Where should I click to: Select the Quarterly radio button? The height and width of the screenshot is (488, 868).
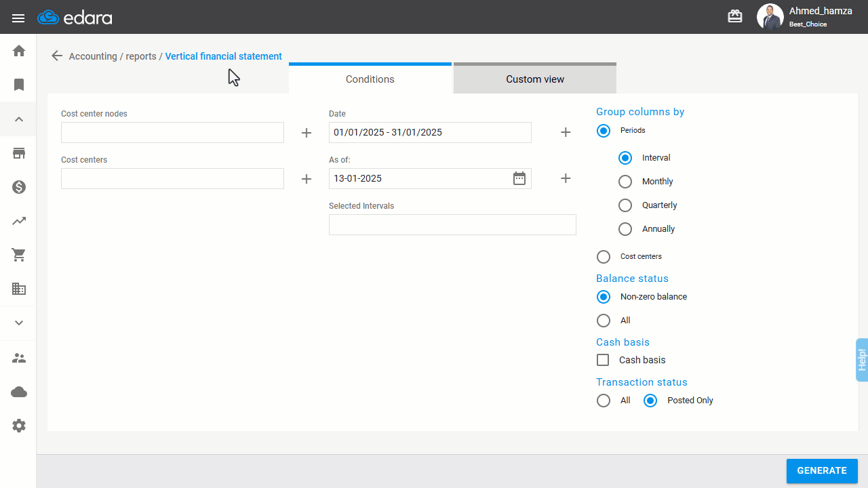[625, 205]
